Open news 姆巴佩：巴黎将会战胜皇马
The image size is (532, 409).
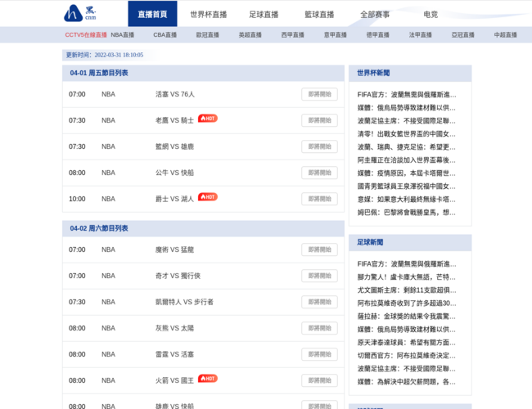click(407, 213)
